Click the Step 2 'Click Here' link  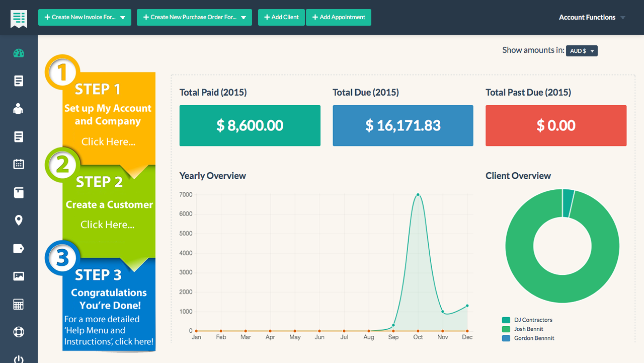click(108, 225)
